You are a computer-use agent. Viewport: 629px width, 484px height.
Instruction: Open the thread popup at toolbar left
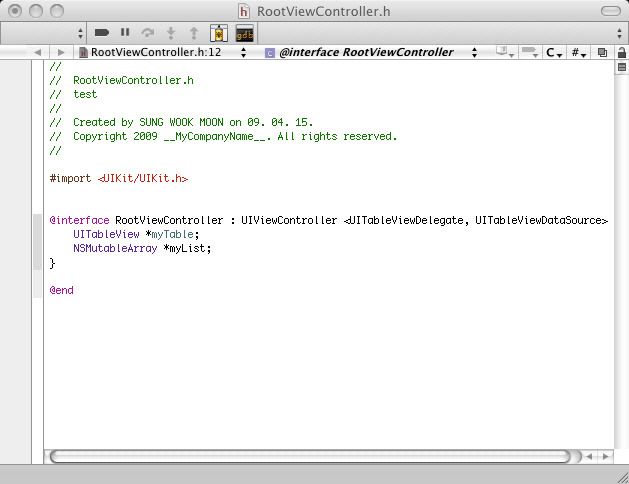[x=43, y=33]
